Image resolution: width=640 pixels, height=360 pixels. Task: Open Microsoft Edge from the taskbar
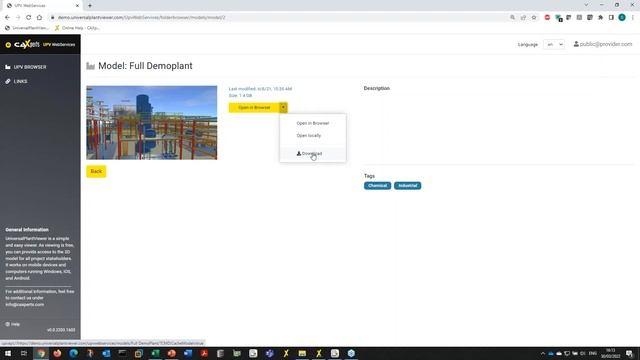click(x=73, y=353)
